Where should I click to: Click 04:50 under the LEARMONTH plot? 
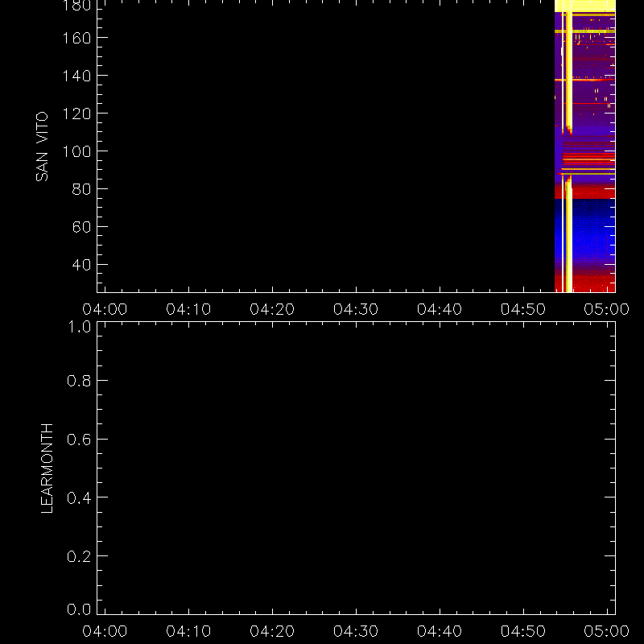pos(523,631)
